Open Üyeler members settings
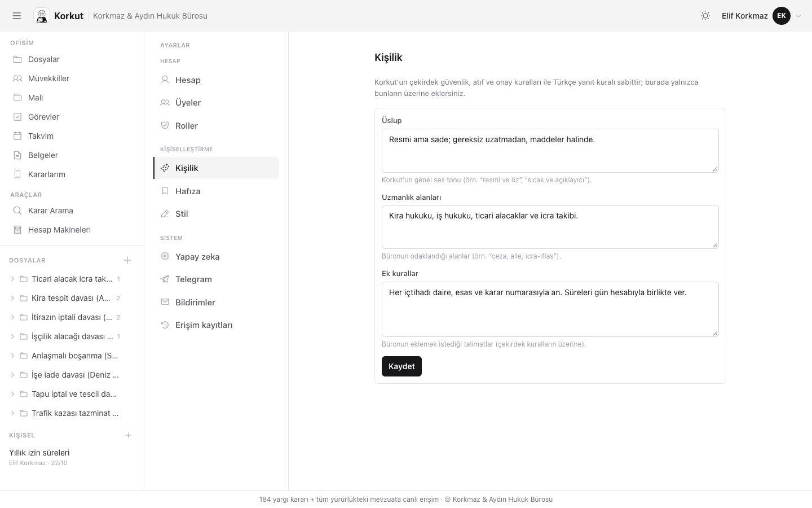Screen dimensions: 812x508 coord(216,103)
